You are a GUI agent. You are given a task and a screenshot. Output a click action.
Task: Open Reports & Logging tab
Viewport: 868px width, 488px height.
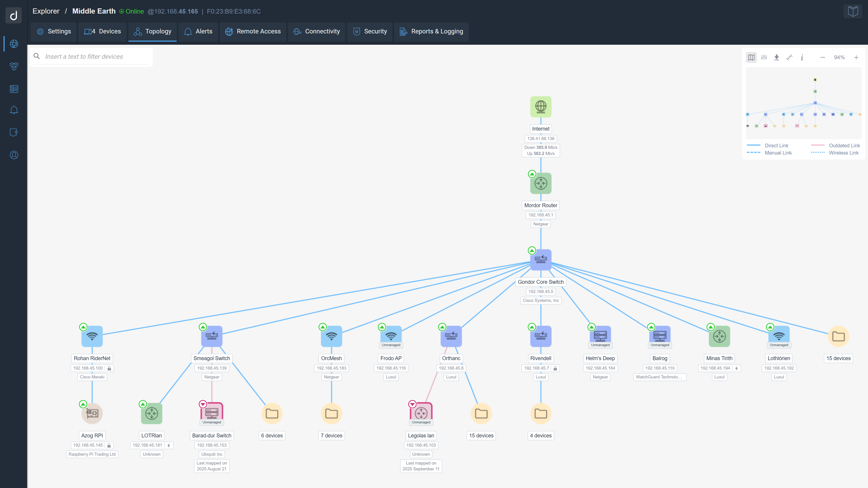pyautogui.click(x=431, y=32)
